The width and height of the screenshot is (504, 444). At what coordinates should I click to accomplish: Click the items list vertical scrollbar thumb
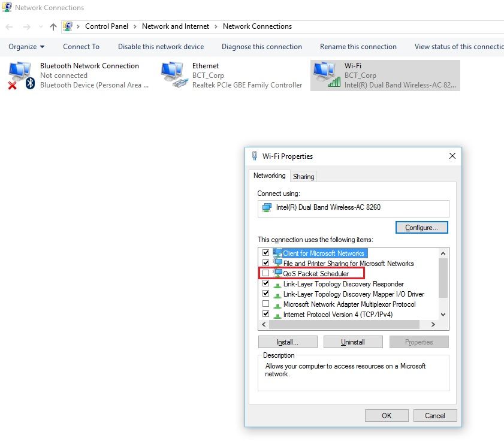click(x=443, y=278)
